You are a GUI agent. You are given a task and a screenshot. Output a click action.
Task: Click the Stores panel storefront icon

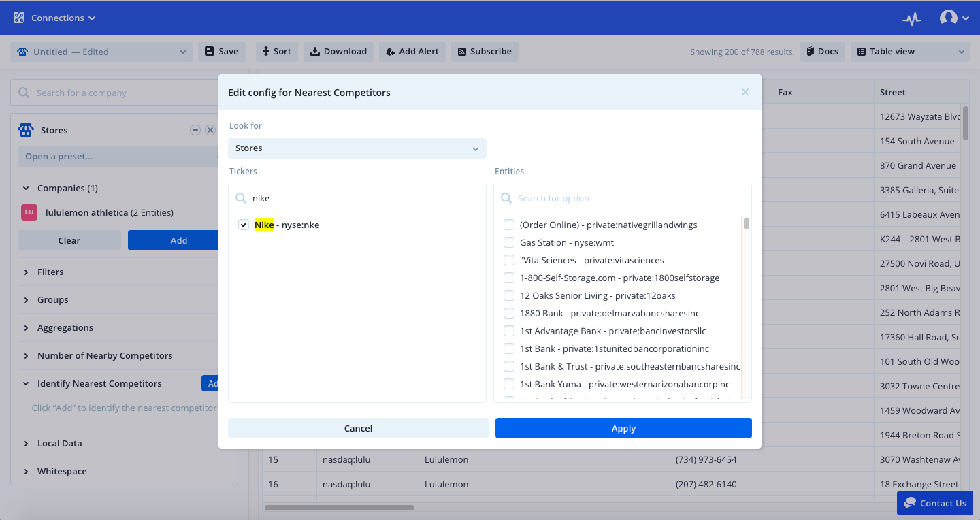[26, 130]
